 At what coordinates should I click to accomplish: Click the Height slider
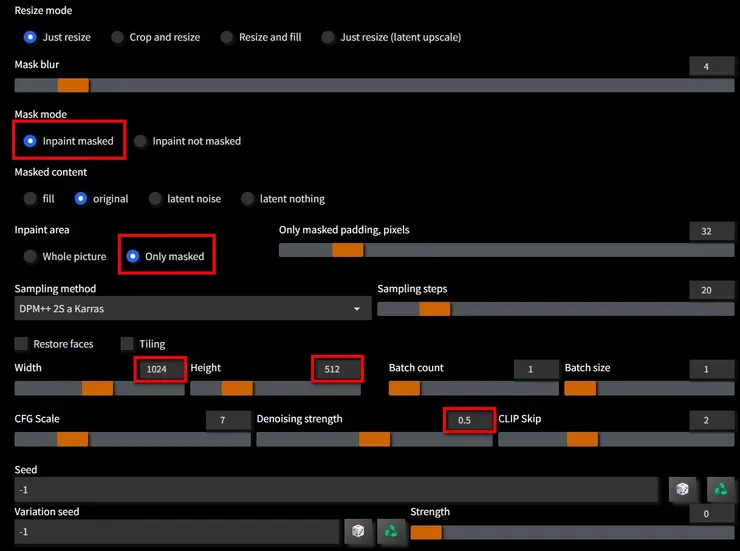(276, 388)
